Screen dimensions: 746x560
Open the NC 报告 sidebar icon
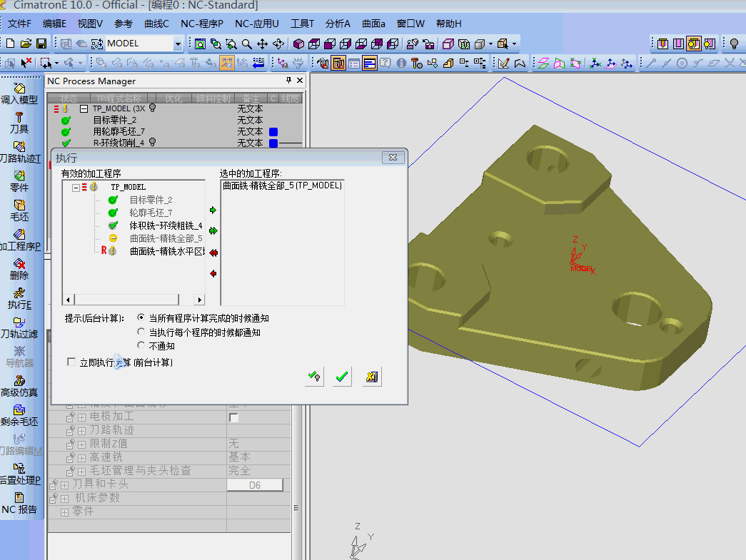pyautogui.click(x=19, y=504)
